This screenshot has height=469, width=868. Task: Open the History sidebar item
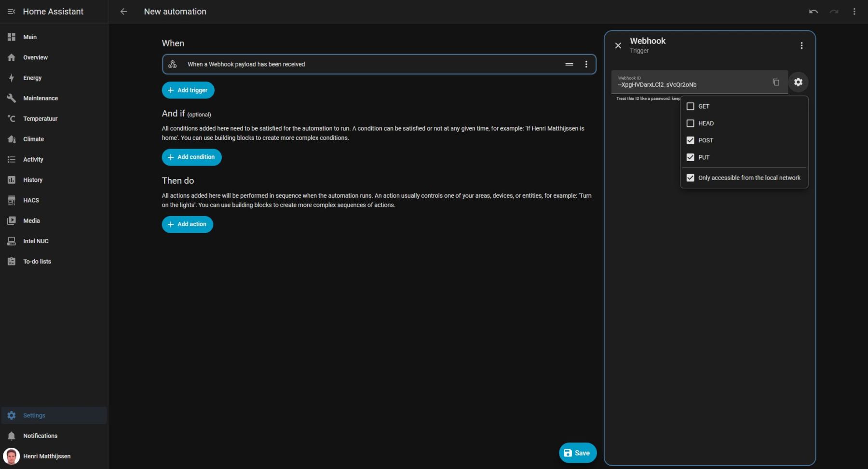[54, 180]
